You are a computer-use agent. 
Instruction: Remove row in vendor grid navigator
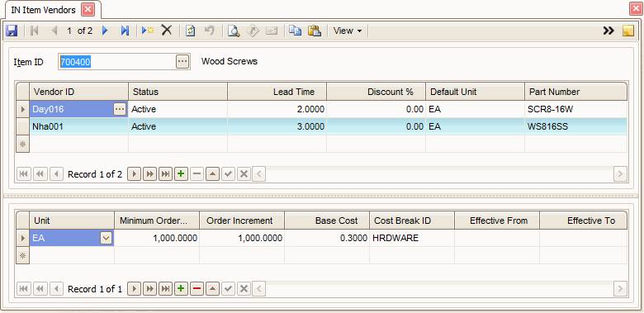pyautogui.click(x=197, y=174)
